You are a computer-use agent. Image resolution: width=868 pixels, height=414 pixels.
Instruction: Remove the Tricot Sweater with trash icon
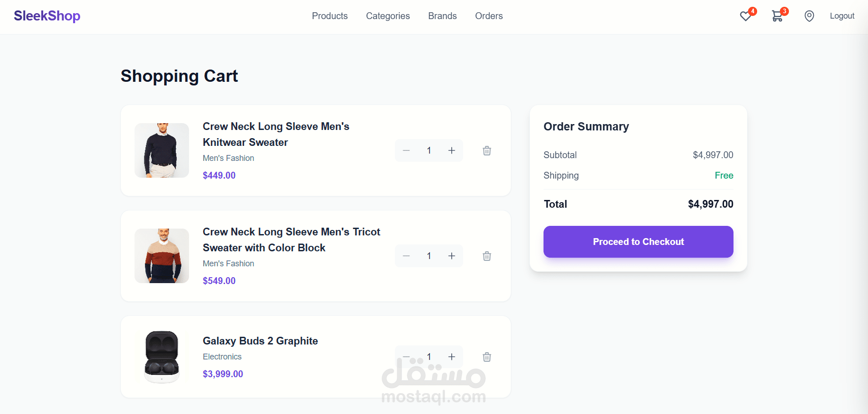(487, 256)
